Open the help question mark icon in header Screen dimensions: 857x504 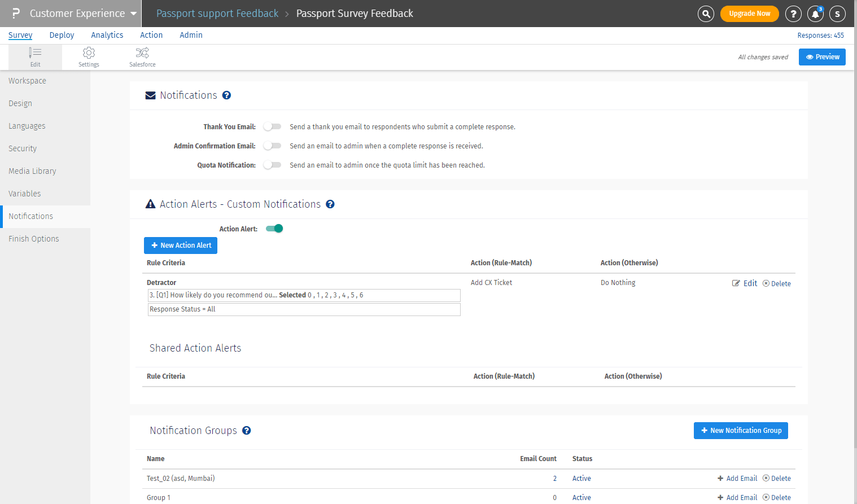(x=793, y=14)
